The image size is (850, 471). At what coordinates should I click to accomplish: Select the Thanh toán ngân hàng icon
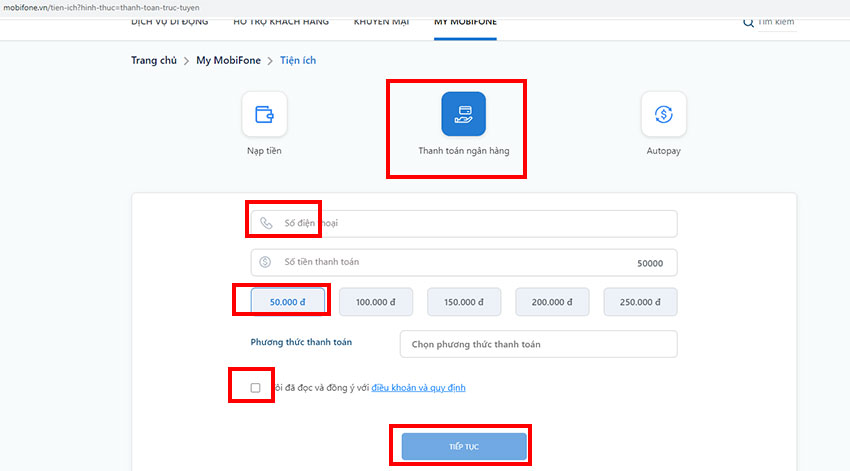(463, 114)
